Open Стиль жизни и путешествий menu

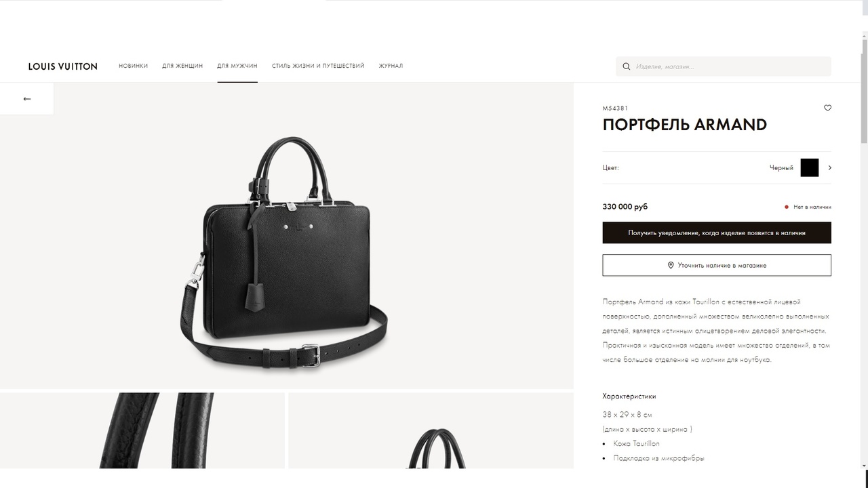click(x=318, y=66)
